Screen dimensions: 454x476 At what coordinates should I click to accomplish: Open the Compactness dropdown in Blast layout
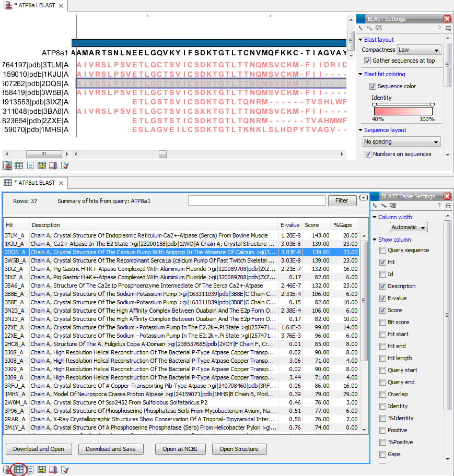[419, 50]
